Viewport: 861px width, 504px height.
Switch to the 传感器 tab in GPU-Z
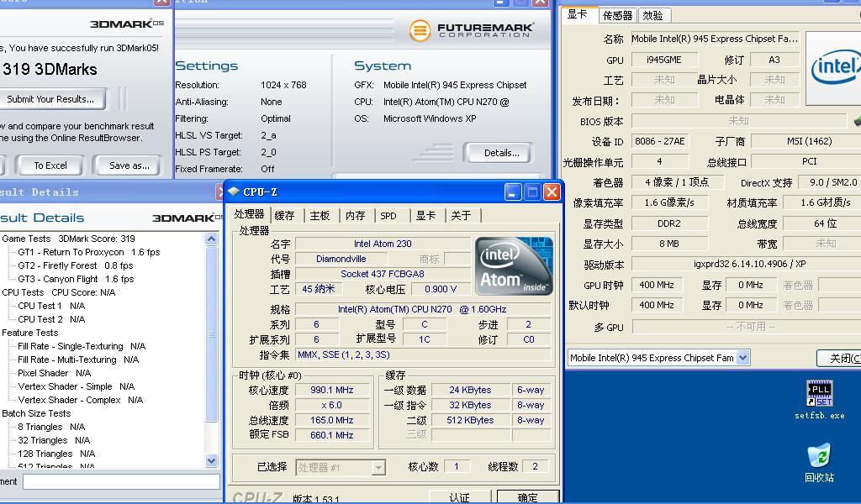pyautogui.click(x=617, y=15)
